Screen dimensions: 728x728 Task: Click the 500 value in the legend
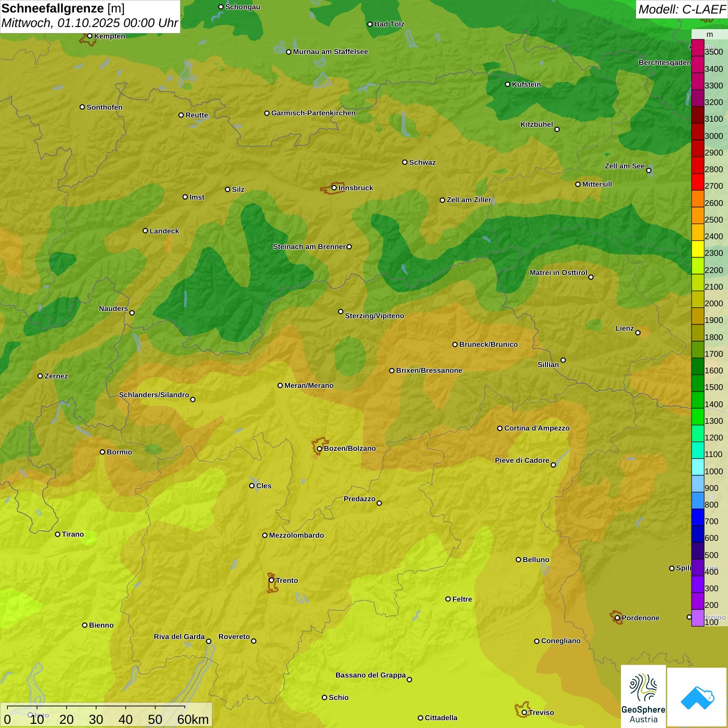711,555
